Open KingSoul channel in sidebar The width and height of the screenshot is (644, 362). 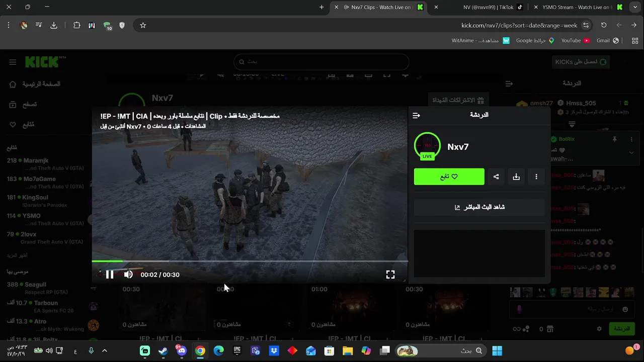click(45, 201)
